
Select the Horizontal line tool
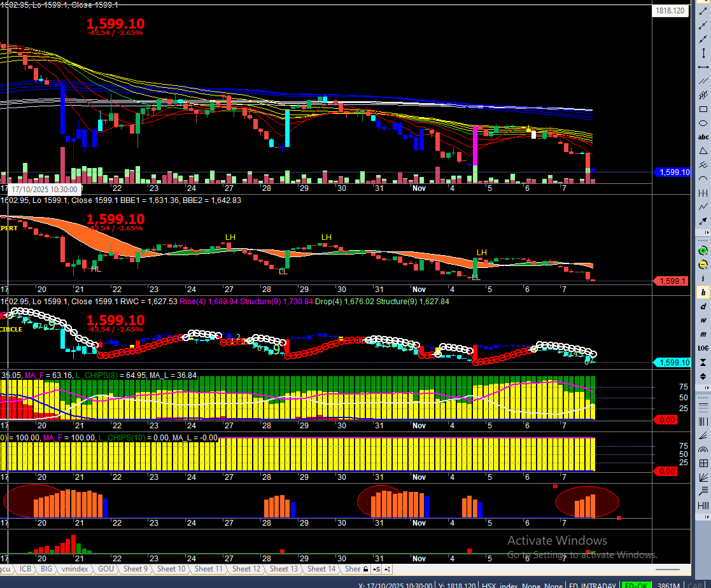pyautogui.click(x=703, y=67)
